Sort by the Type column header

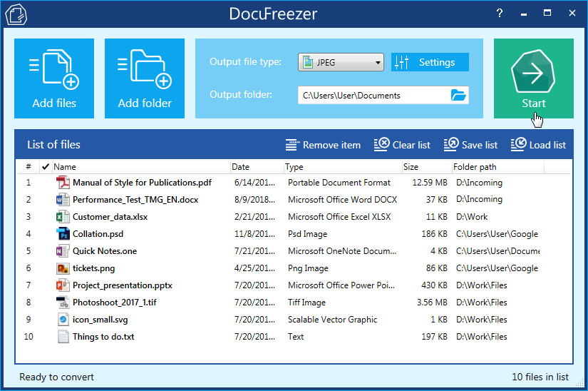pyautogui.click(x=343, y=167)
